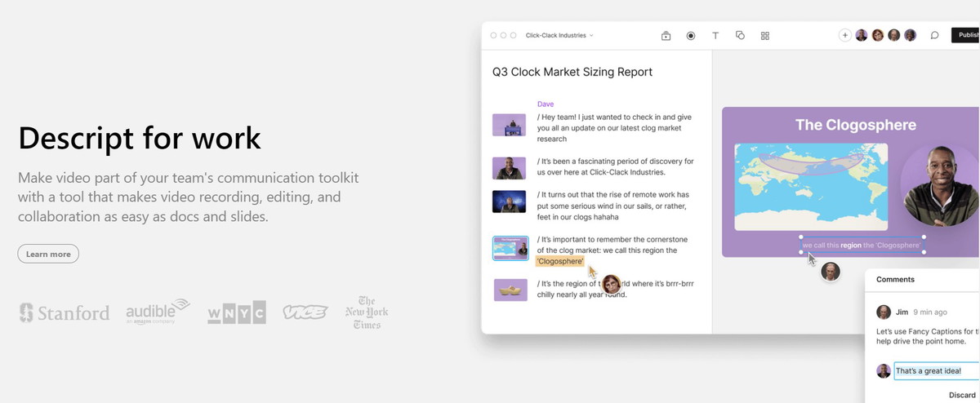Click the Publish button

pos(965,35)
